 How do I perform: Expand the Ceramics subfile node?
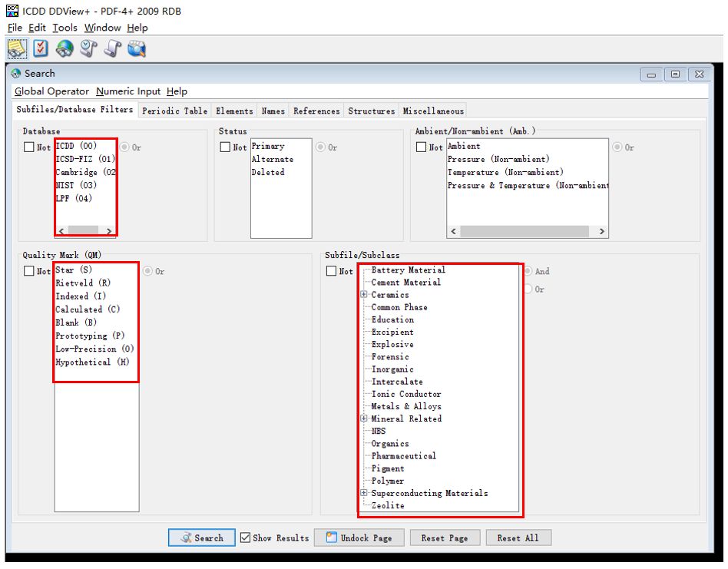click(364, 294)
